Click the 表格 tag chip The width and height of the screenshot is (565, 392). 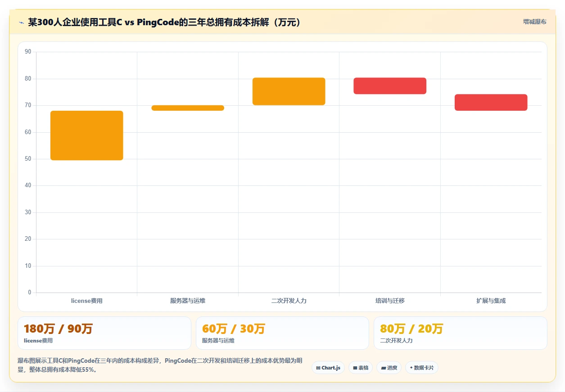(x=361, y=368)
